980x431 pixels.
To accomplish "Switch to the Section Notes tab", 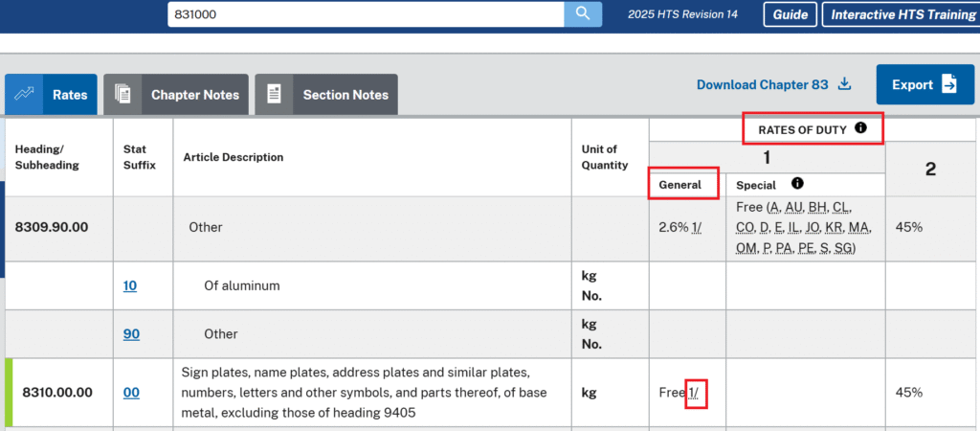I will coord(326,95).
